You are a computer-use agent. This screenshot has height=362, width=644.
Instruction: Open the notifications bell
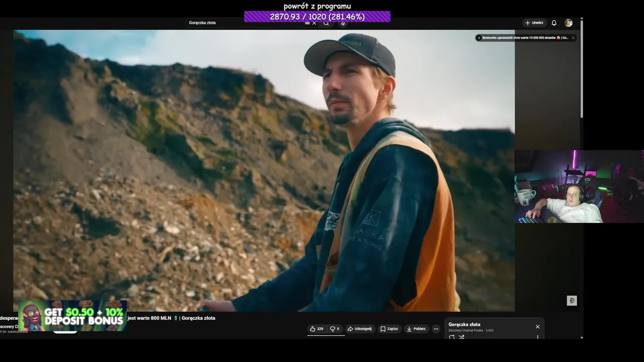(554, 23)
